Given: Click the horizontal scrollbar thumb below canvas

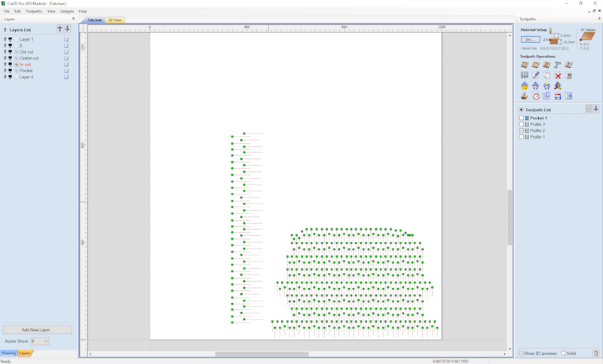Looking at the screenshot, I should (x=262, y=354).
